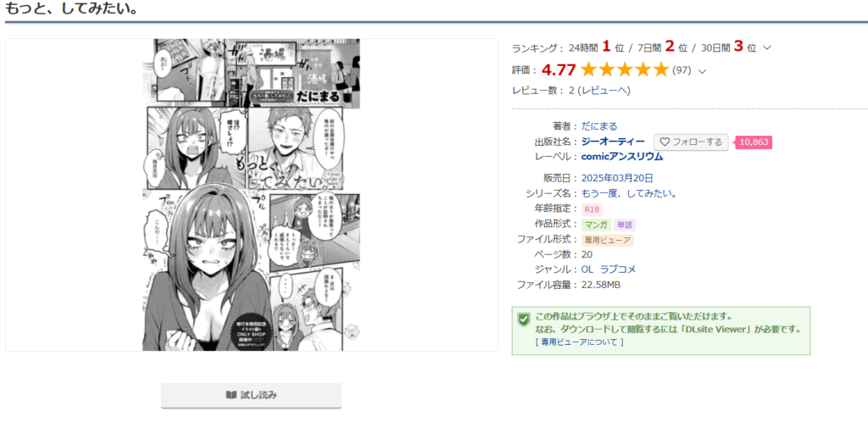The width and height of the screenshot is (868, 428).
Task: Select the R18 age rating tag
Action: coord(592,209)
